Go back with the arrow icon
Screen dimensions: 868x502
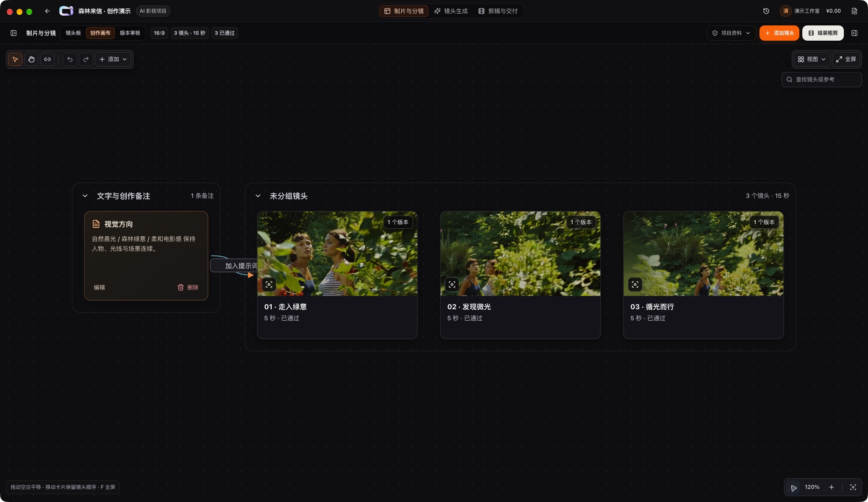(x=47, y=11)
